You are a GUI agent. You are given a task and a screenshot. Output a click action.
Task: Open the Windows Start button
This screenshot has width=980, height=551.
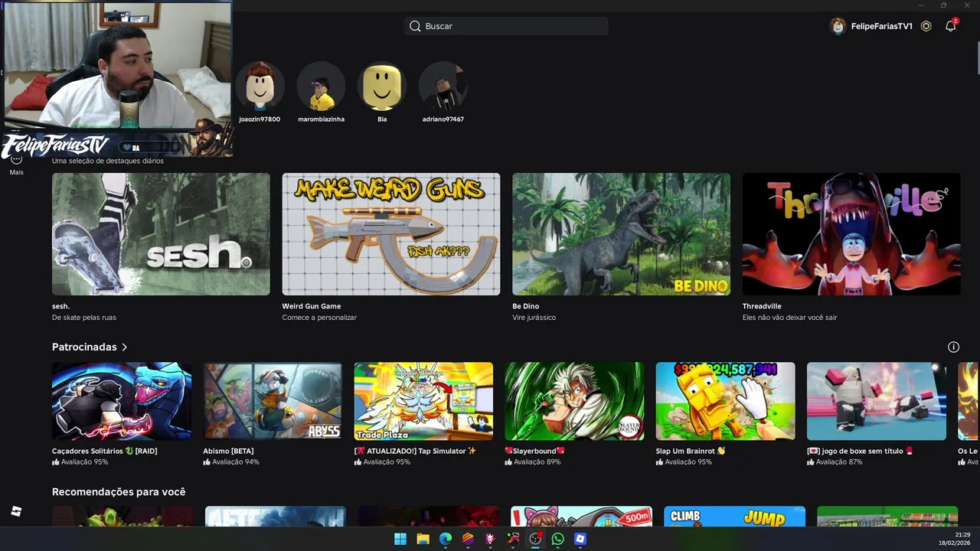click(400, 540)
